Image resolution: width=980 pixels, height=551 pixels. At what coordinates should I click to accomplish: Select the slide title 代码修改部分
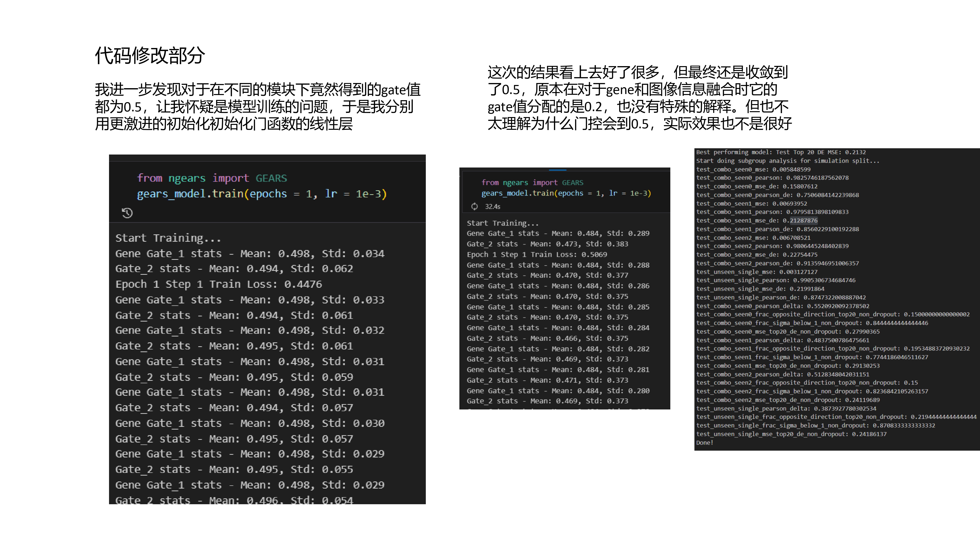pyautogui.click(x=150, y=56)
